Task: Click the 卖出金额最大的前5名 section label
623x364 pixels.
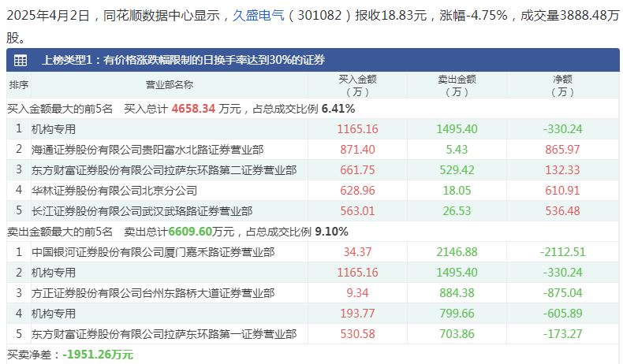Action: pyautogui.click(x=60, y=232)
